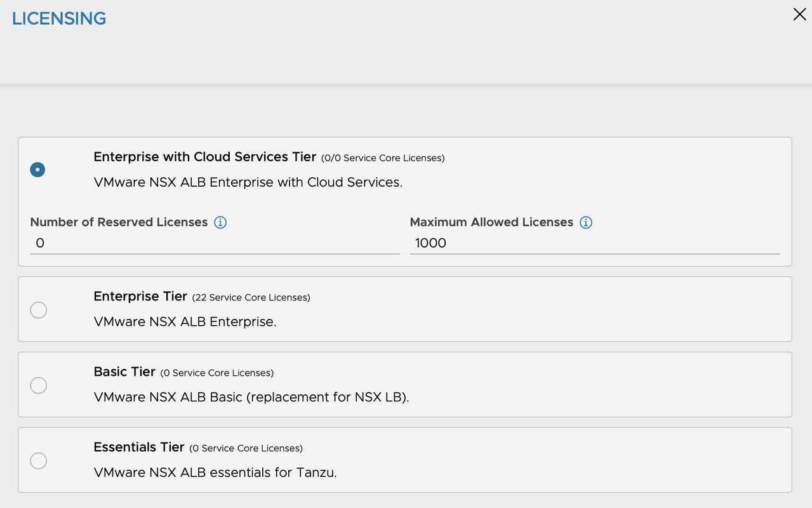
Task: Choose the Basic Tier radio button
Action: (x=38, y=385)
